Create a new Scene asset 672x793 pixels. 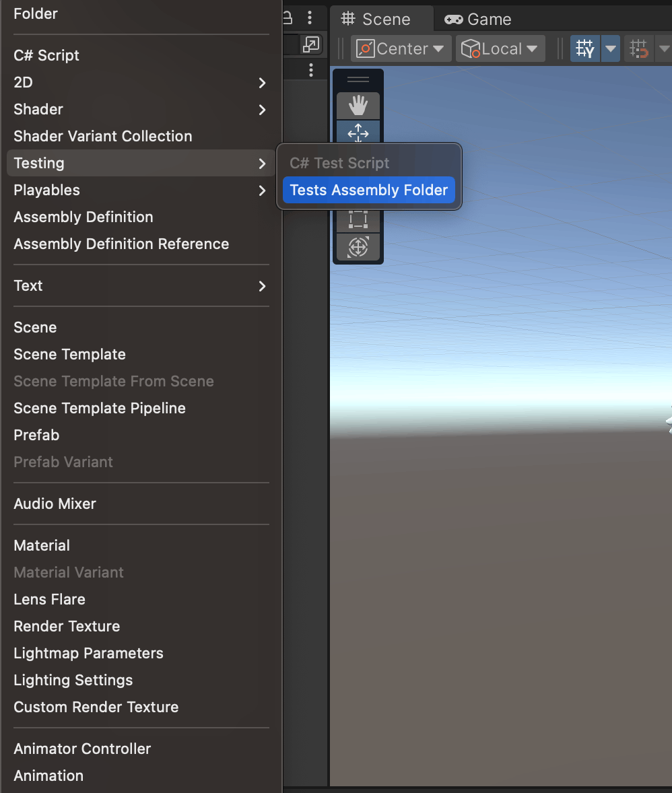pos(141,327)
